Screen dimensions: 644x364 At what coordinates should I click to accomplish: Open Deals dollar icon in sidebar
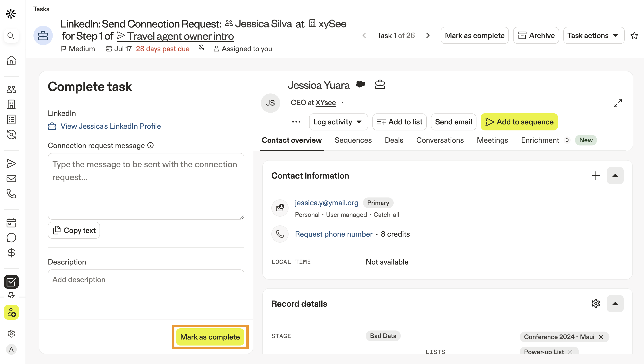[11, 253]
